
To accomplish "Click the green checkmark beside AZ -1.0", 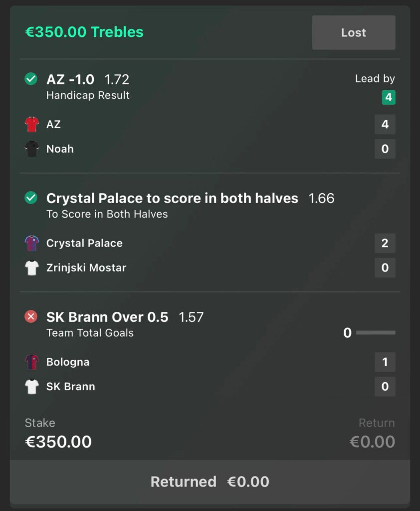I will pyautogui.click(x=30, y=79).
